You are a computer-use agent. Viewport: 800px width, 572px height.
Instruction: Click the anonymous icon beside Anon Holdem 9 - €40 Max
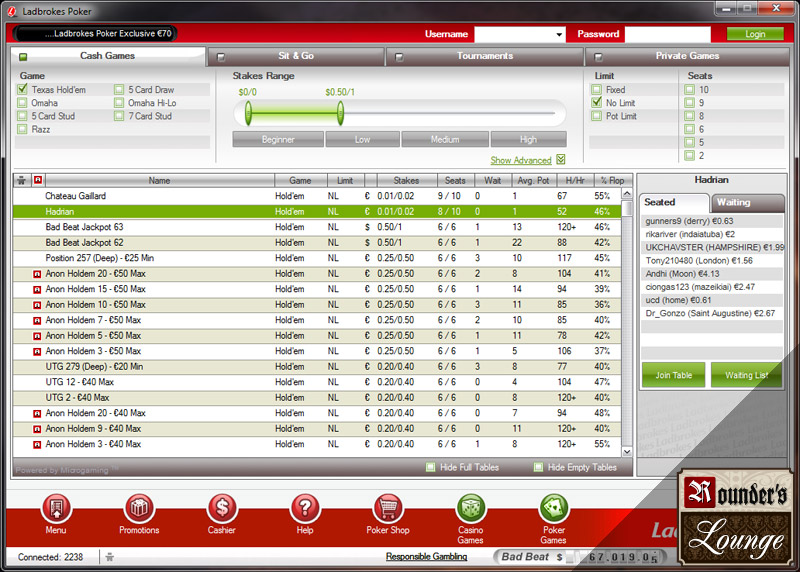37,429
